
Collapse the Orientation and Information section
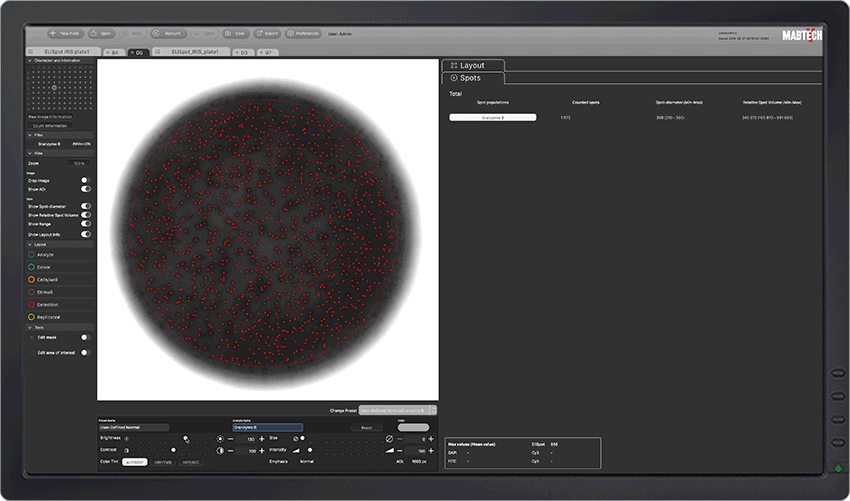coord(30,60)
